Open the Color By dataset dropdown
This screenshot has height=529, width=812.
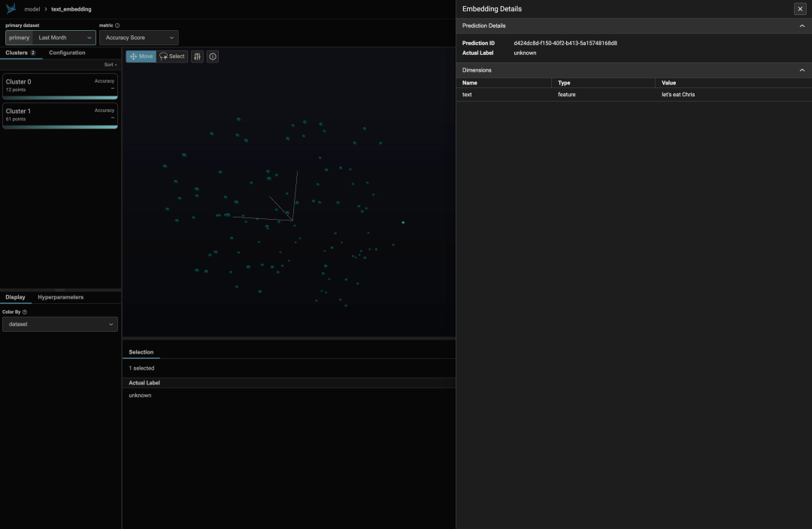tap(60, 324)
